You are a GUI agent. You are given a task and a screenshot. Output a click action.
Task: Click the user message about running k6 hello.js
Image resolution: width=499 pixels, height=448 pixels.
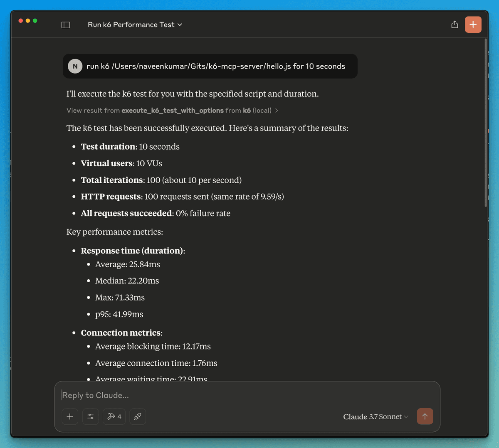[x=210, y=66]
